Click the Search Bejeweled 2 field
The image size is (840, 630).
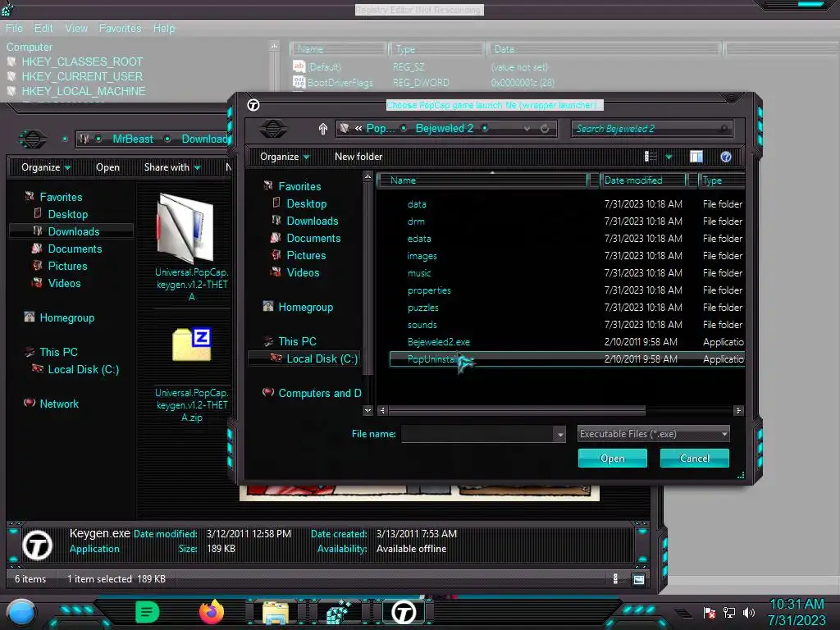pyautogui.click(x=651, y=129)
